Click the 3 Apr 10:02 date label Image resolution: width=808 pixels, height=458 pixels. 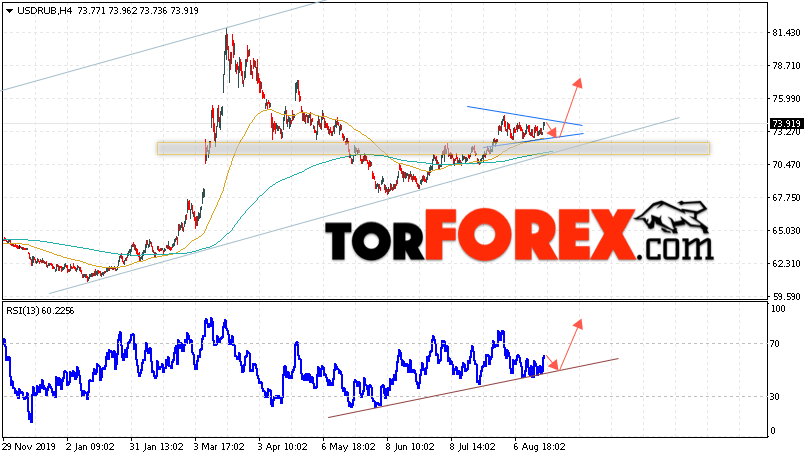point(282,447)
